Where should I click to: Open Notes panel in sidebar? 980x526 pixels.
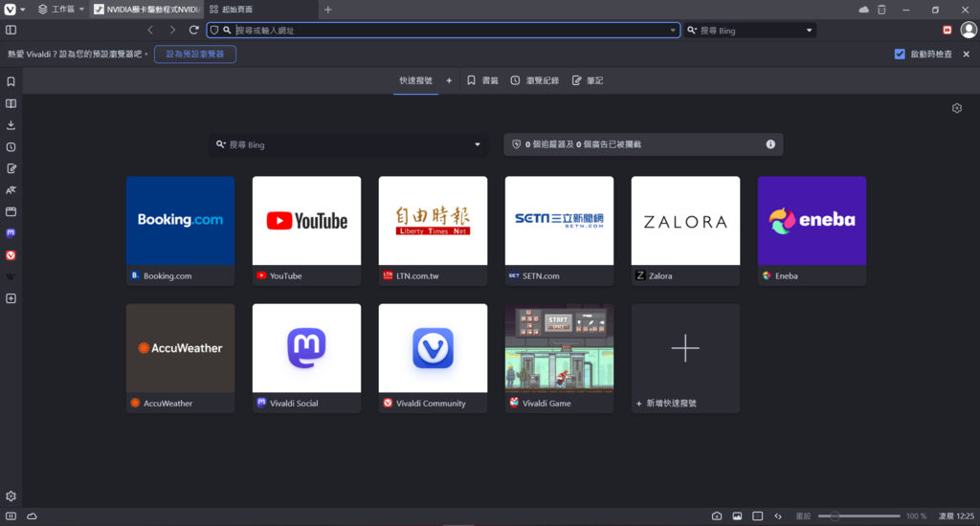click(11, 168)
